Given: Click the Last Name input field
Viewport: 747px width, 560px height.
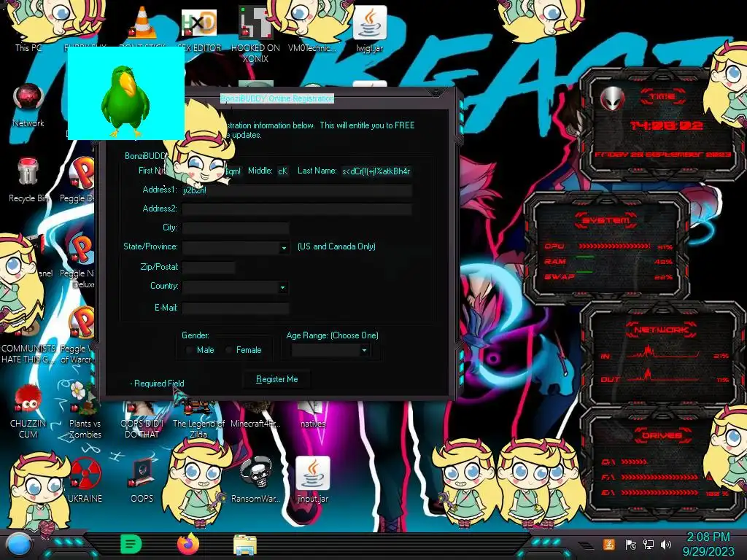Looking at the screenshot, I should 376,171.
